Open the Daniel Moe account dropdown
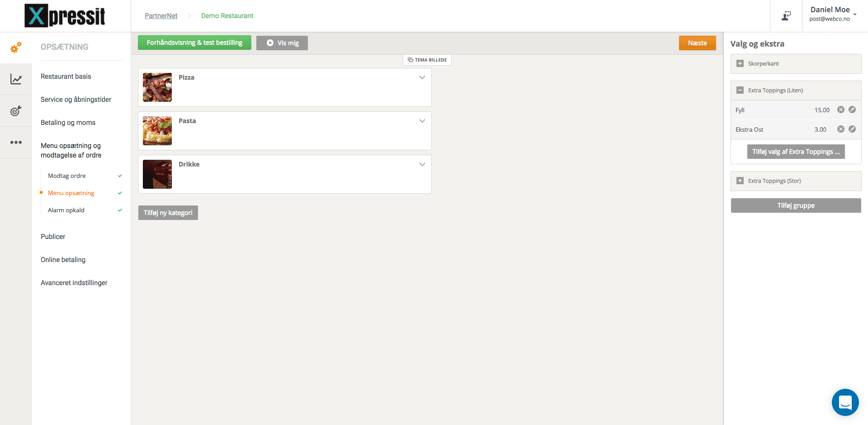 click(854, 14)
